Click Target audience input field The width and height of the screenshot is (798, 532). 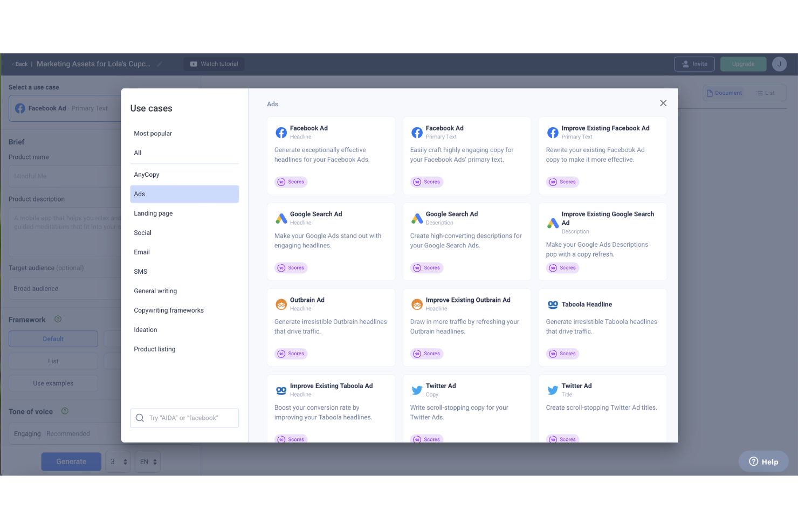click(x=65, y=289)
